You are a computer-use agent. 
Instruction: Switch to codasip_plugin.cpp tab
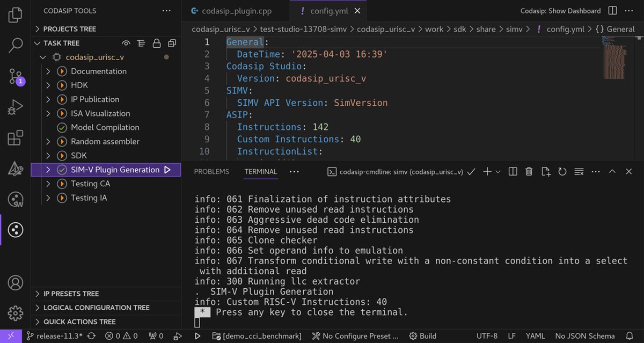[x=236, y=11]
